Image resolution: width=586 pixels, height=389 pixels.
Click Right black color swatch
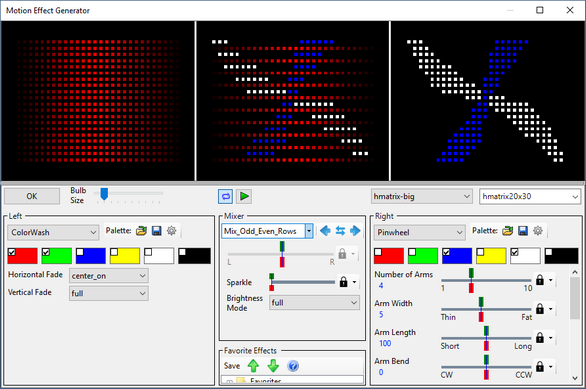(x=561, y=256)
